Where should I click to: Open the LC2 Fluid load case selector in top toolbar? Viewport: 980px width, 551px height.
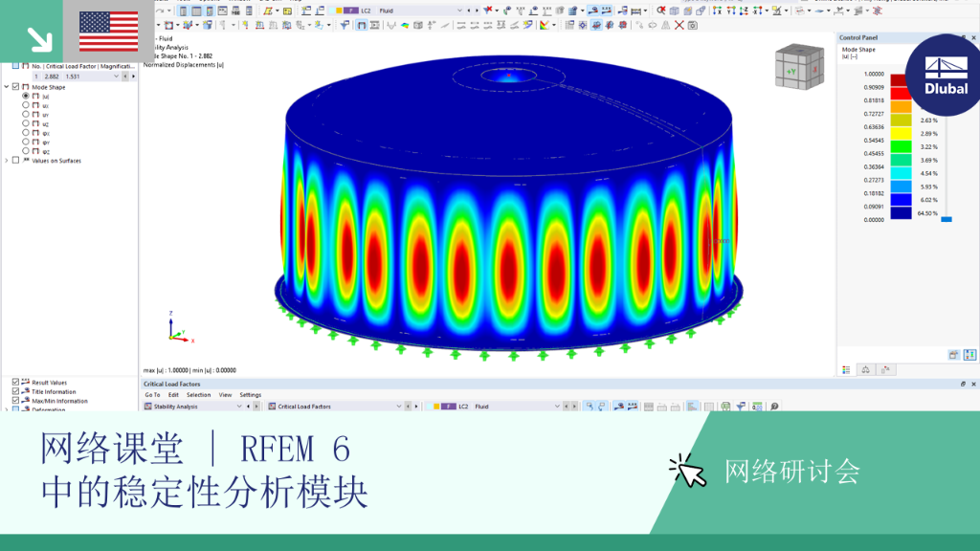pos(399,11)
